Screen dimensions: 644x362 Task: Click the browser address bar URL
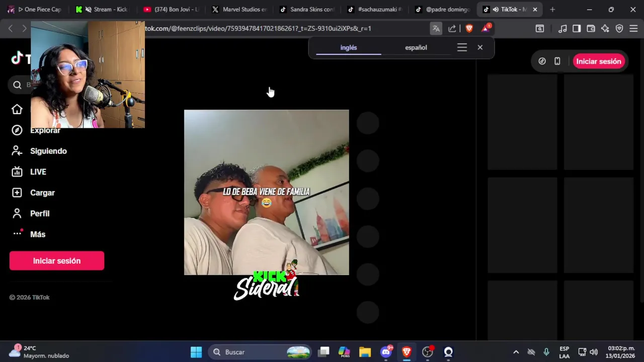pyautogui.click(x=258, y=29)
